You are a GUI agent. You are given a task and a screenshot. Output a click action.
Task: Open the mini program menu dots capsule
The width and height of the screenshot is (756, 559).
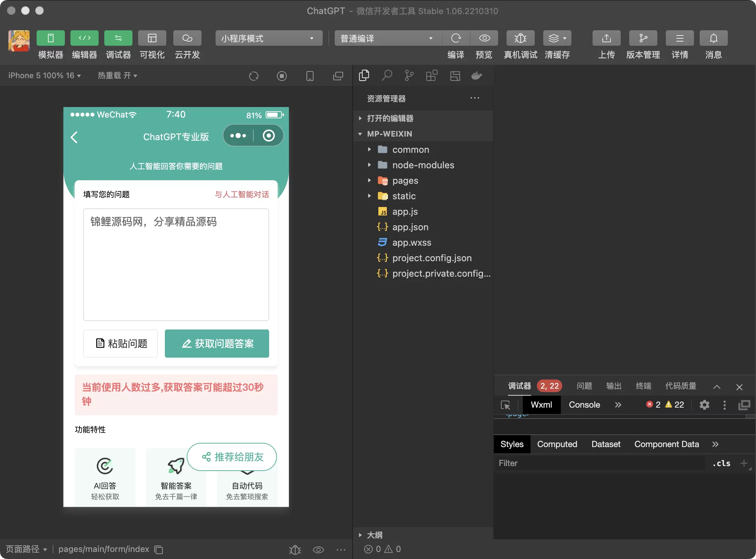[x=238, y=136]
